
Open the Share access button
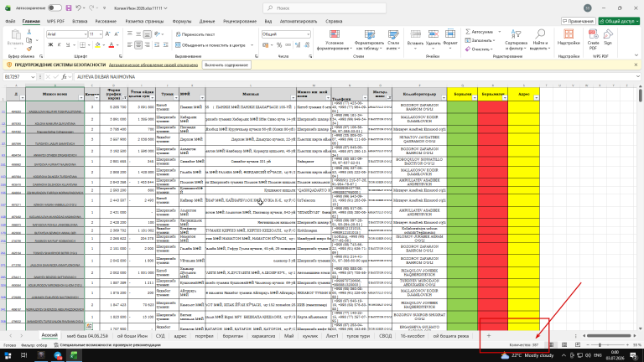coord(619,21)
